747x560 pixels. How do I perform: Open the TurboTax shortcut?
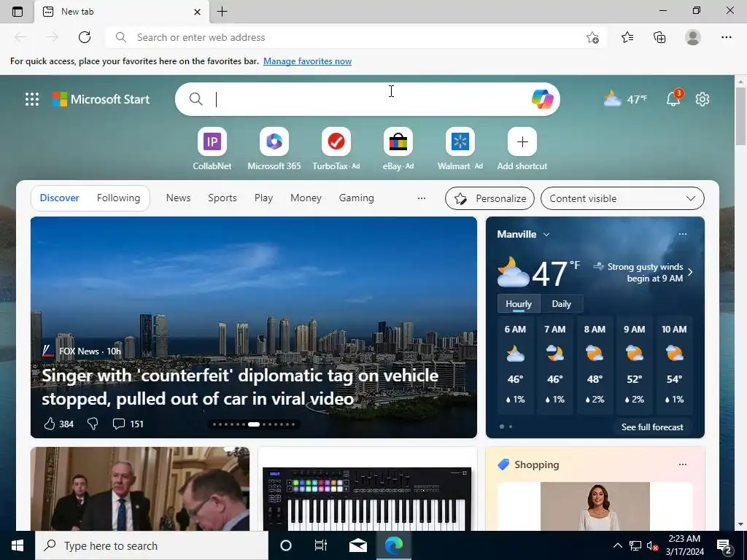[336, 149]
